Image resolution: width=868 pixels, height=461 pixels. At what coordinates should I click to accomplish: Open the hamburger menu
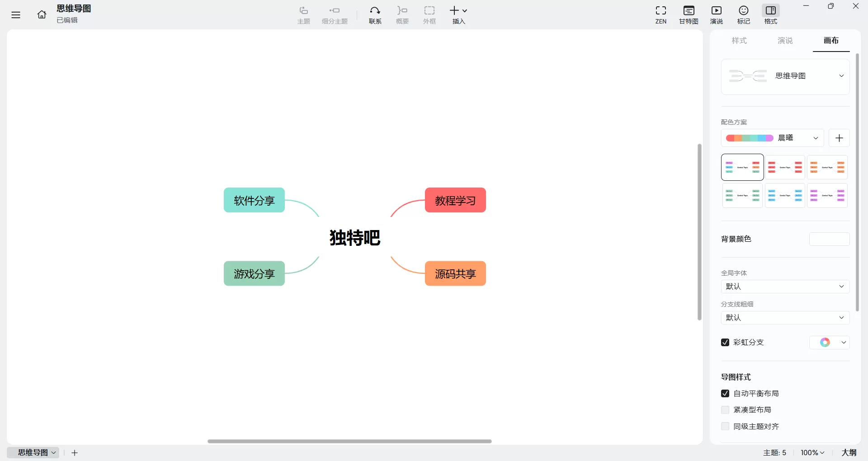(x=16, y=14)
